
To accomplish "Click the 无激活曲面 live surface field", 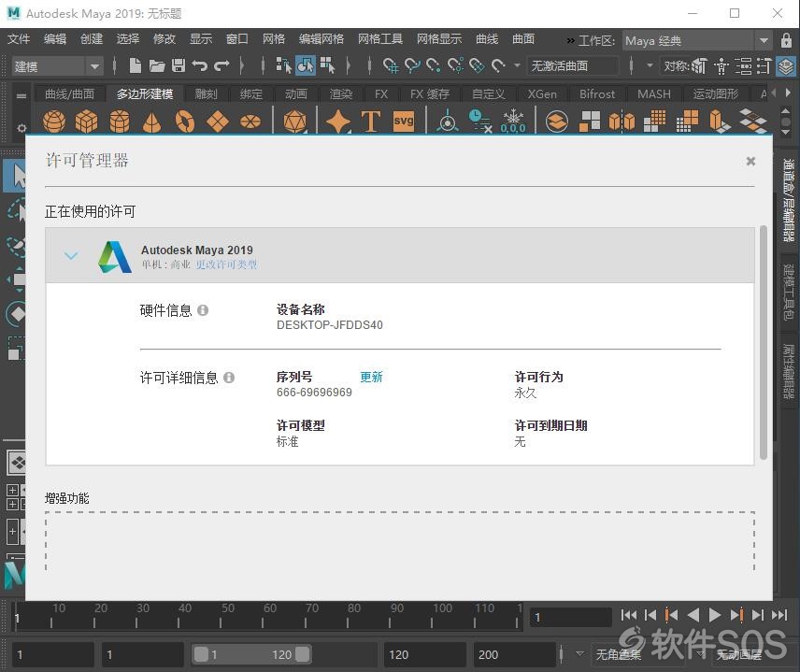I will pos(573,65).
